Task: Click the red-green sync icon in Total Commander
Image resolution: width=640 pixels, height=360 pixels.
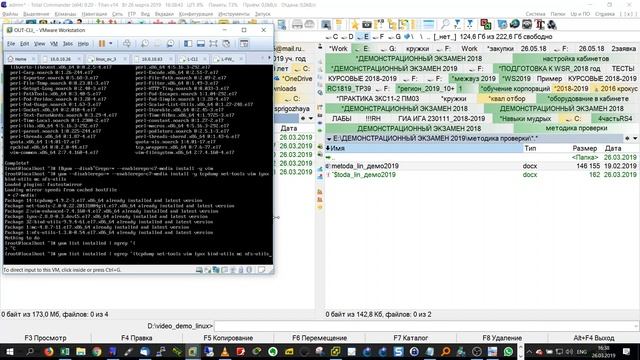Action: (485, 24)
